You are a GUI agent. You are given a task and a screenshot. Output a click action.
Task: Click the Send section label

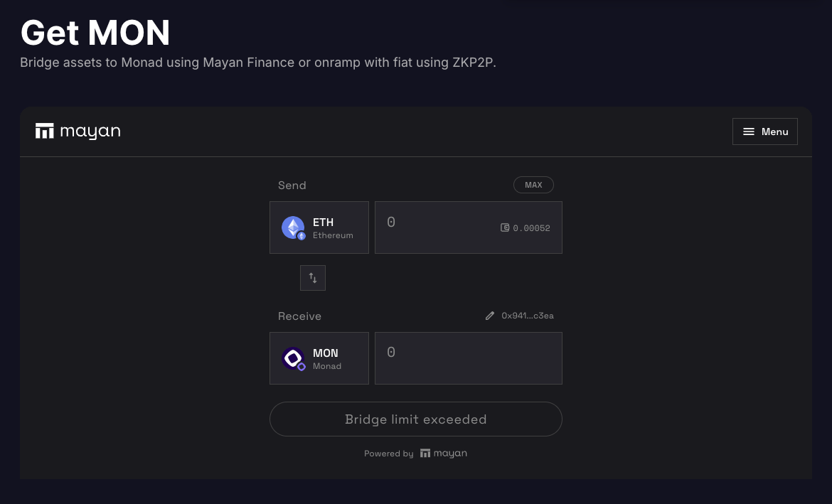tap(292, 186)
